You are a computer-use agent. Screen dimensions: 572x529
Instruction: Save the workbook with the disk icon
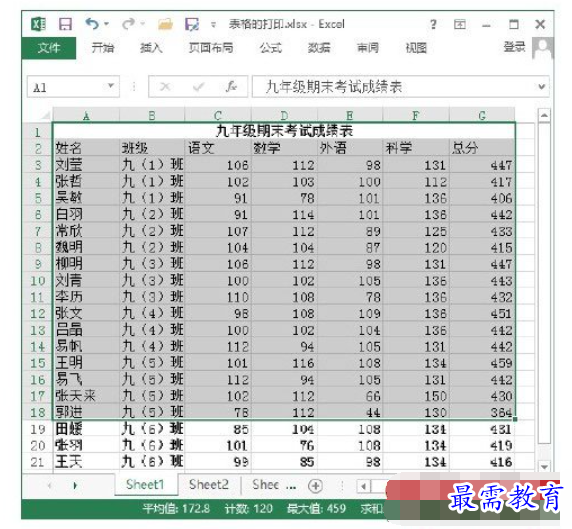[65, 24]
